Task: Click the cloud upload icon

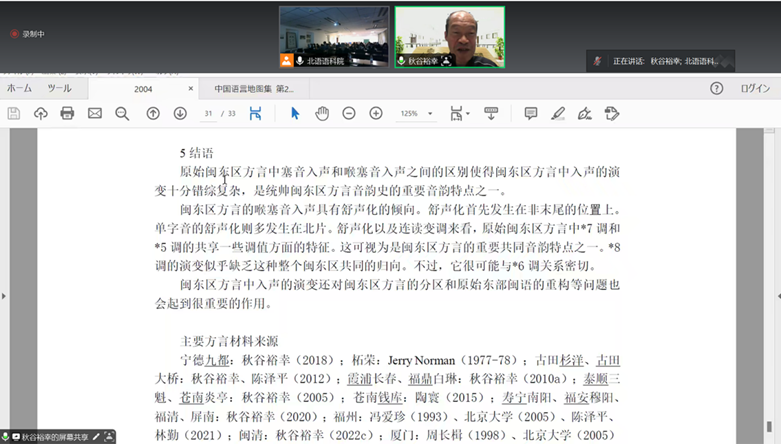Action: (x=41, y=114)
